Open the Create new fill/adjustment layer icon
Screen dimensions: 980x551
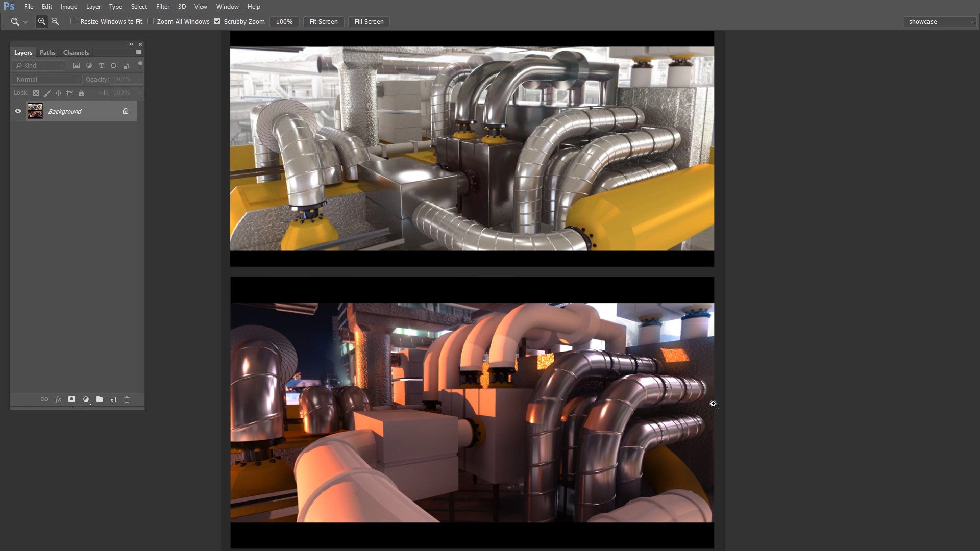[x=86, y=399]
